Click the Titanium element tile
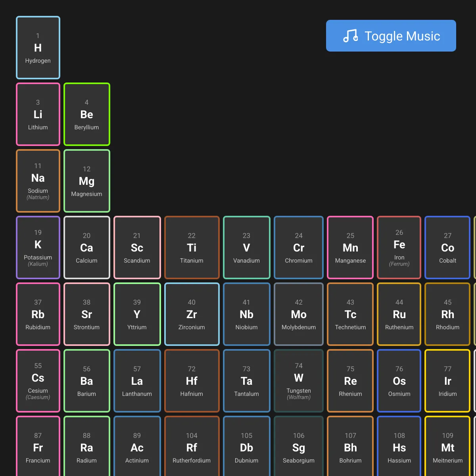 click(x=192, y=248)
